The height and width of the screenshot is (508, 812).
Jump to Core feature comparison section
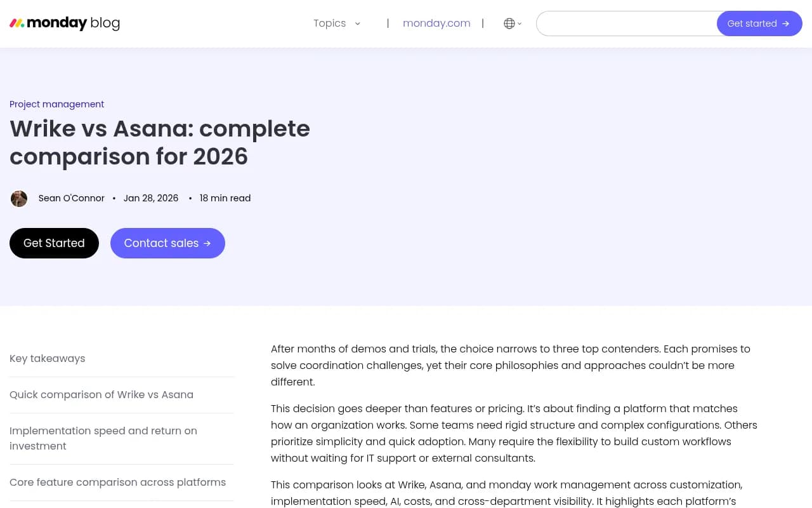(117, 482)
